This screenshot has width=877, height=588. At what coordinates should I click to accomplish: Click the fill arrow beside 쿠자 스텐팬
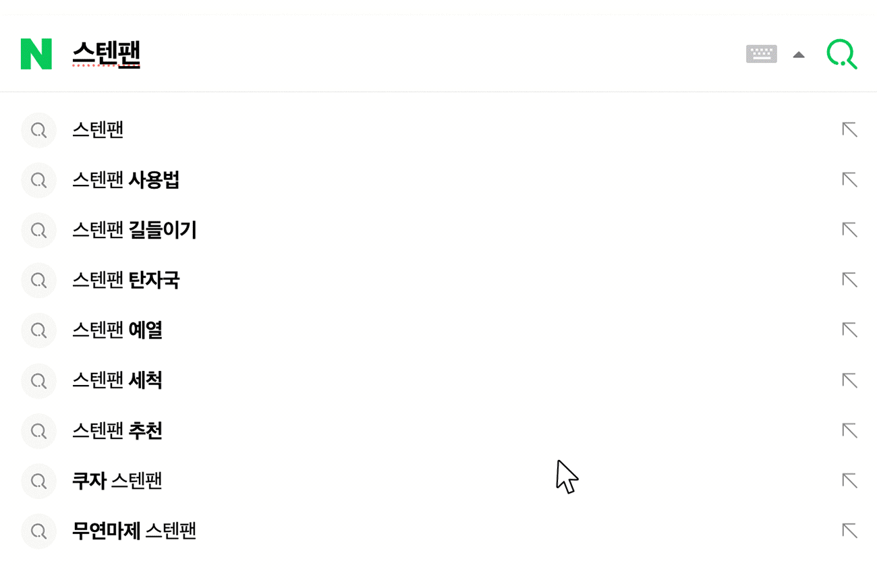[x=849, y=481]
